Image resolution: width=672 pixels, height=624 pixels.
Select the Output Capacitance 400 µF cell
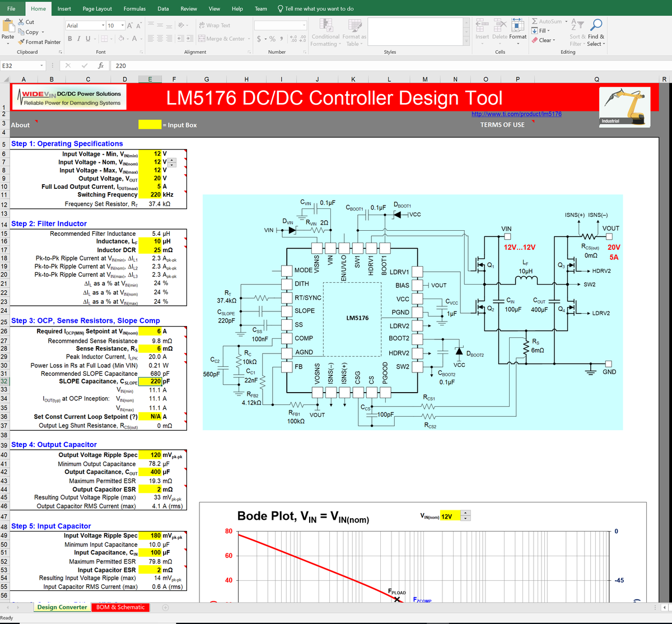pyautogui.click(x=150, y=472)
